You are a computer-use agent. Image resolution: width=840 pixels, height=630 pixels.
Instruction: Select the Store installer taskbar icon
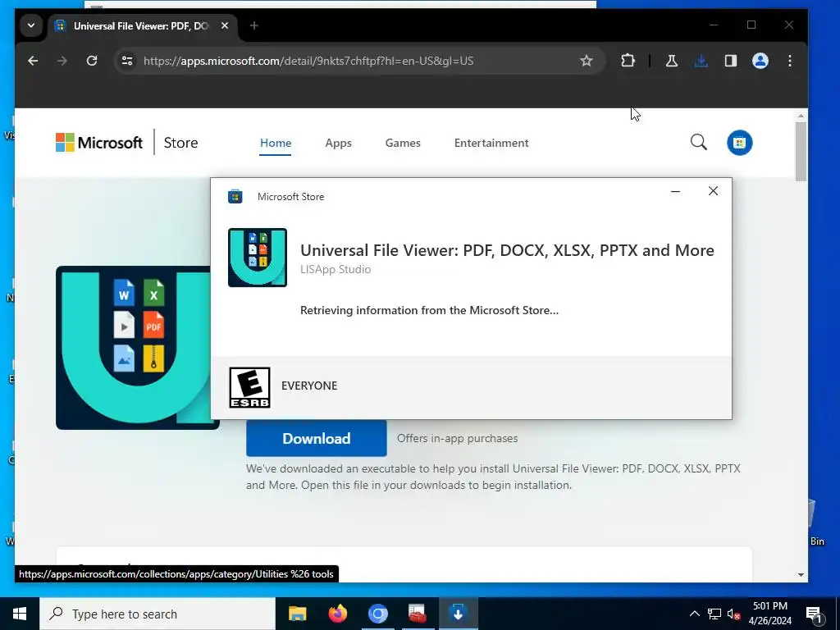[458, 614]
